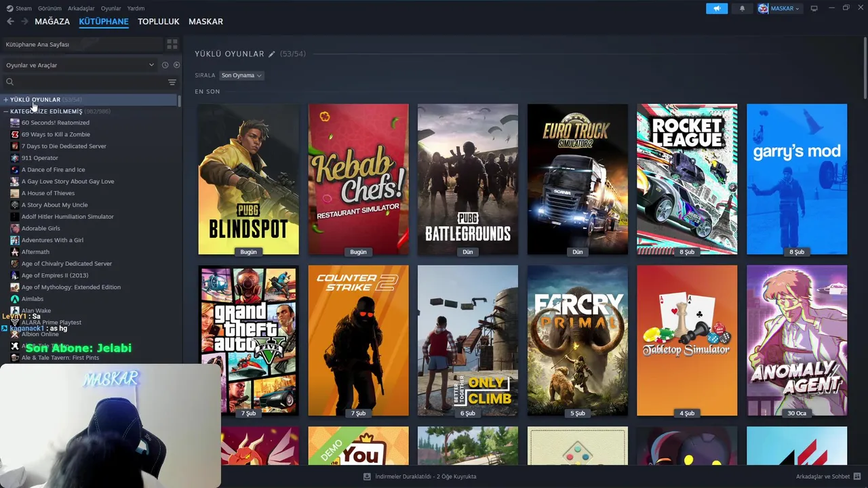Click the Adorable Girls game icon

(x=15, y=228)
